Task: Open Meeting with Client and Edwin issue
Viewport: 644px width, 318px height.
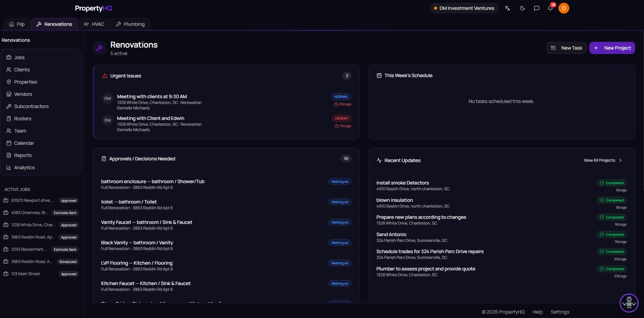Action: pyautogui.click(x=150, y=118)
